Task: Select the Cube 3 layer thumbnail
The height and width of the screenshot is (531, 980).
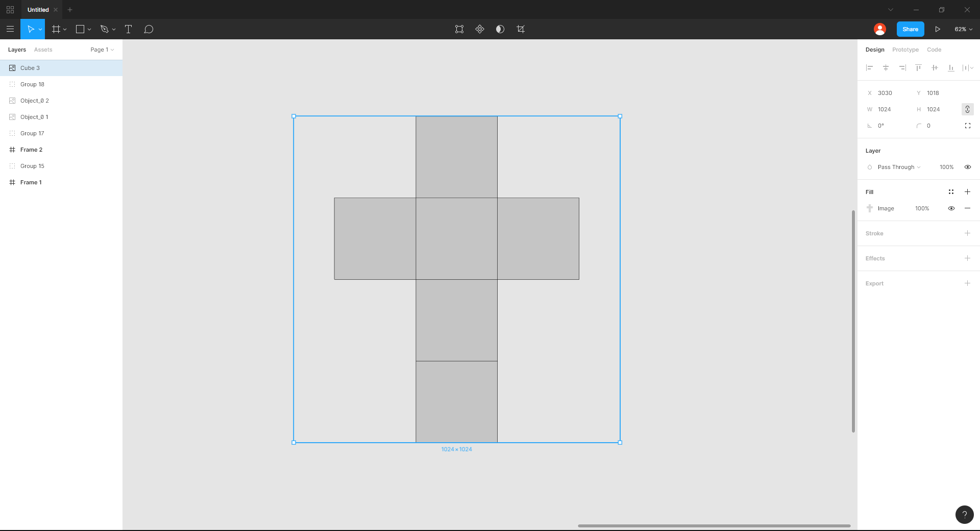Action: [12, 68]
